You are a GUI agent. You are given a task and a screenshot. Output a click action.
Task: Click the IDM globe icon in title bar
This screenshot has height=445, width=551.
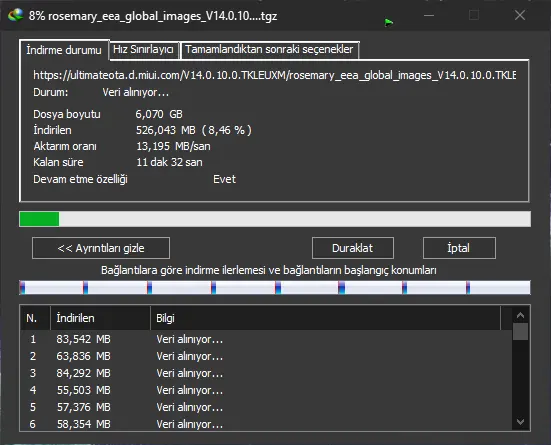15,15
